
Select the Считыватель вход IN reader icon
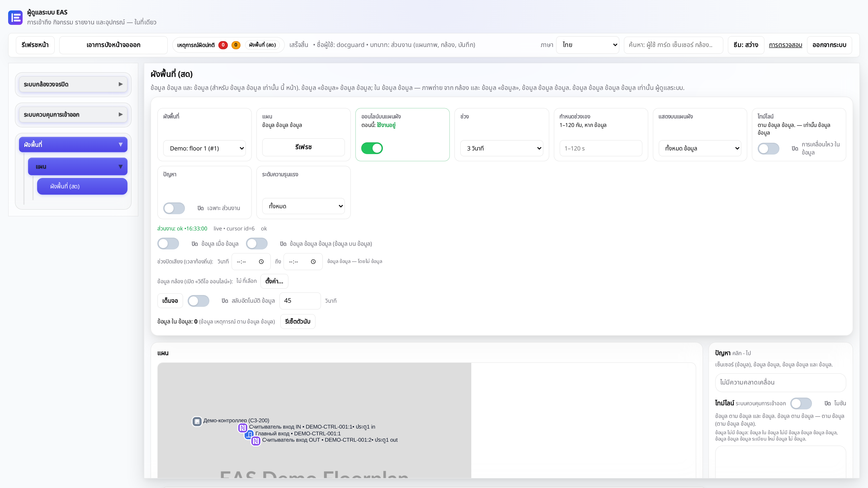[243, 428]
